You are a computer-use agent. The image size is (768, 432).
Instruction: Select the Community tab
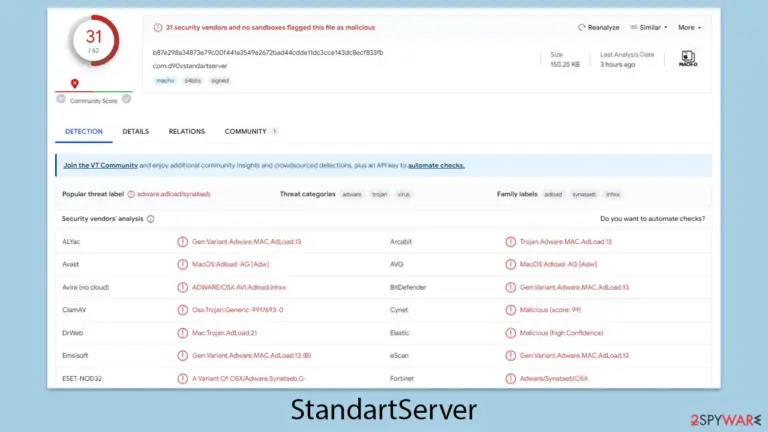click(245, 131)
